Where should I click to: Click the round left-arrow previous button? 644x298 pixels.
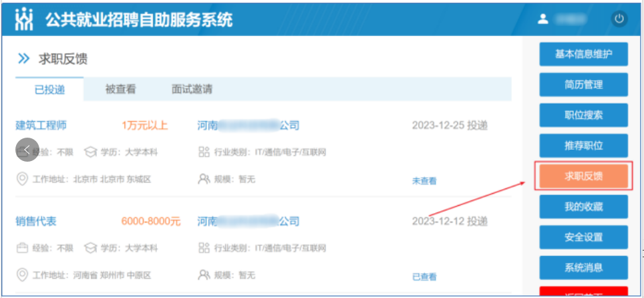28,150
